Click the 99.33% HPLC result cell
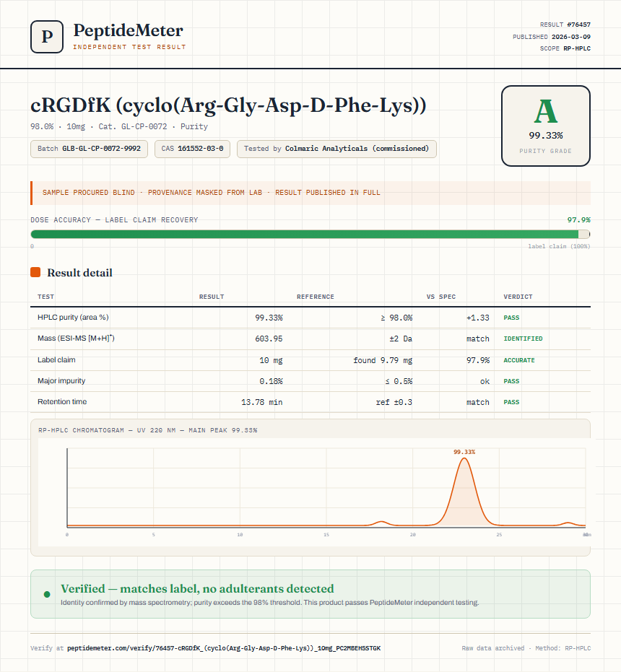Image resolution: width=621 pixels, height=672 pixels. (x=269, y=318)
